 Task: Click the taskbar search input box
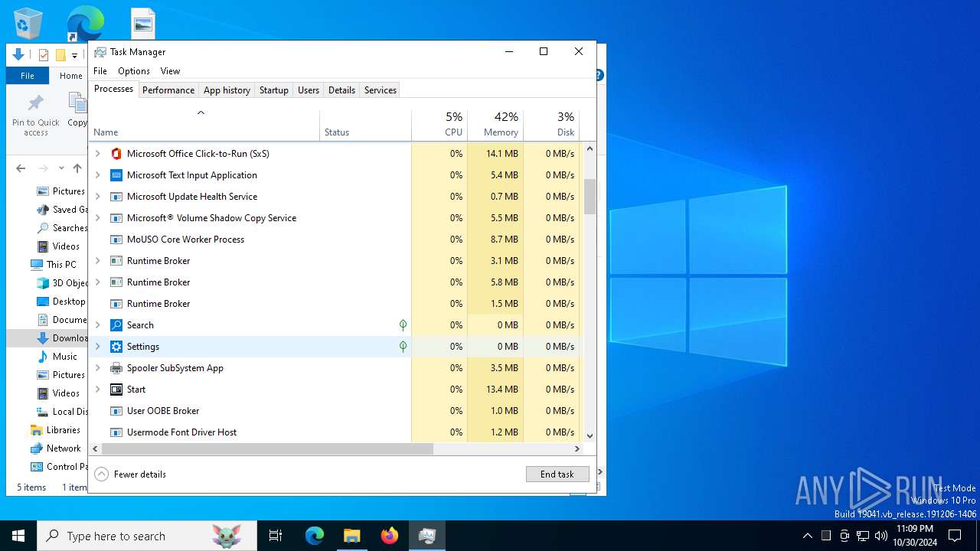point(147,536)
